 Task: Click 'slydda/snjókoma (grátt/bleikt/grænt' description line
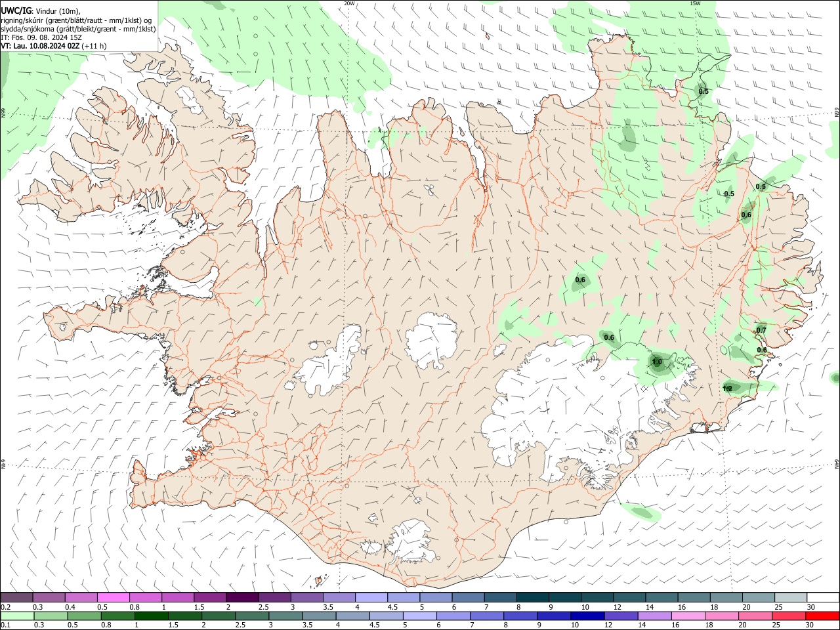pyautogui.click(x=78, y=29)
